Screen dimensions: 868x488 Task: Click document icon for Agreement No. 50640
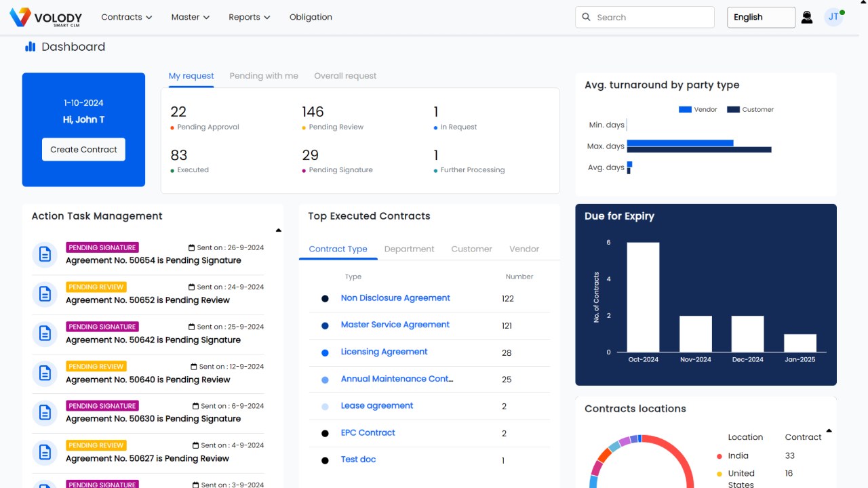45,373
